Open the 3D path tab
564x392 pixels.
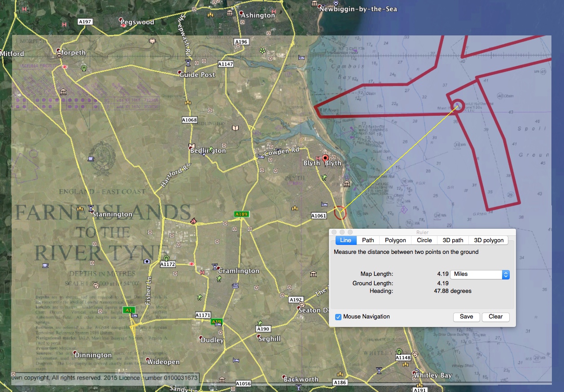(x=453, y=240)
